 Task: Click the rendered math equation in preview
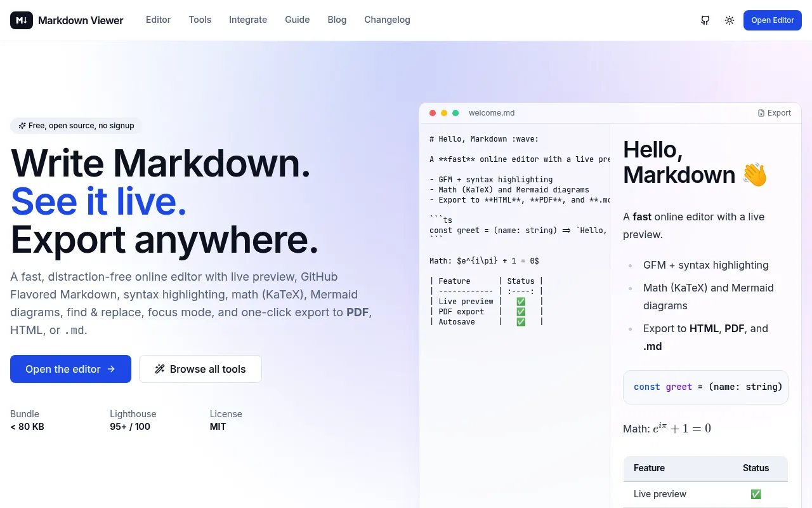pos(682,429)
